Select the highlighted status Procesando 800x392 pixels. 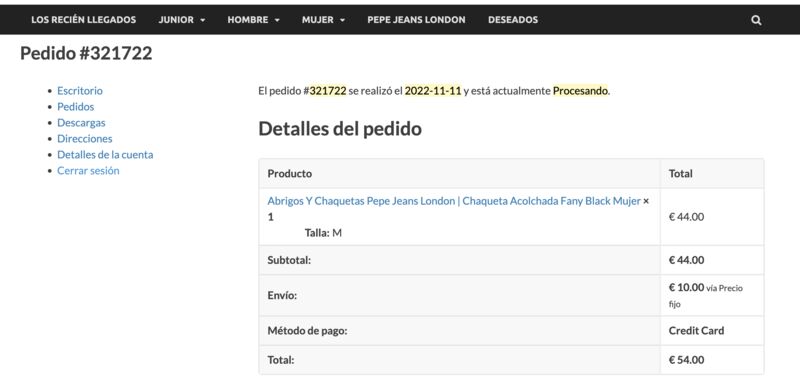pyautogui.click(x=581, y=91)
